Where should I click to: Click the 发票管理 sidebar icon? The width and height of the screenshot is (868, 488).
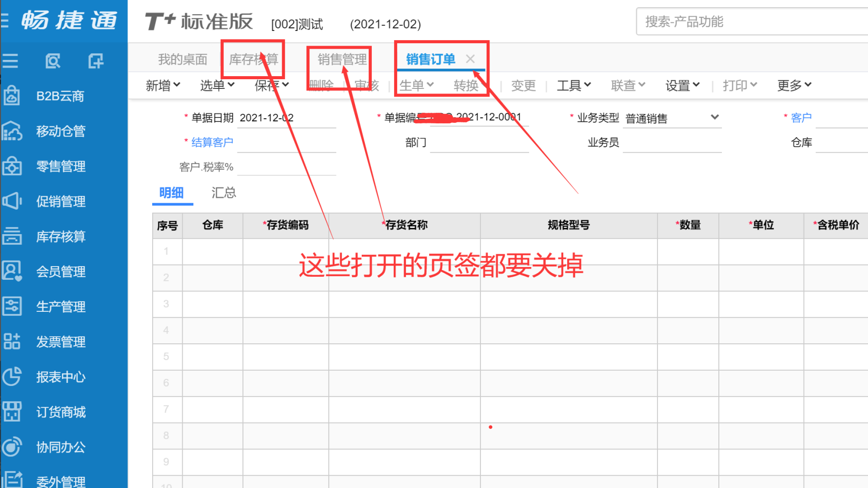[x=12, y=341]
